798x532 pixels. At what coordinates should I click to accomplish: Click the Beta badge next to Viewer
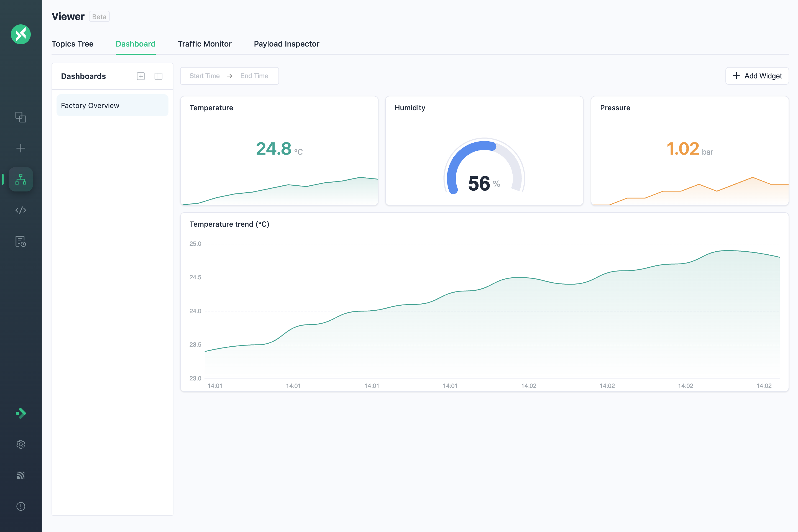[x=99, y=17]
